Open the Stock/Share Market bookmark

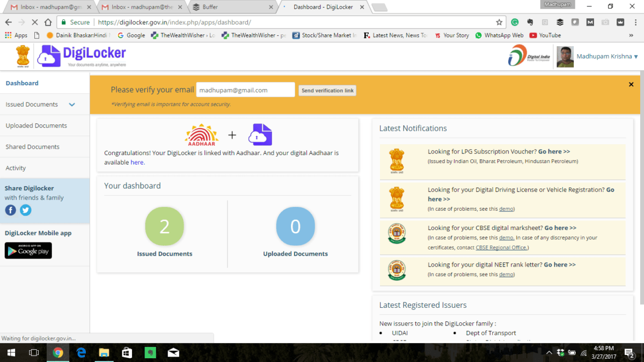pyautogui.click(x=325, y=35)
